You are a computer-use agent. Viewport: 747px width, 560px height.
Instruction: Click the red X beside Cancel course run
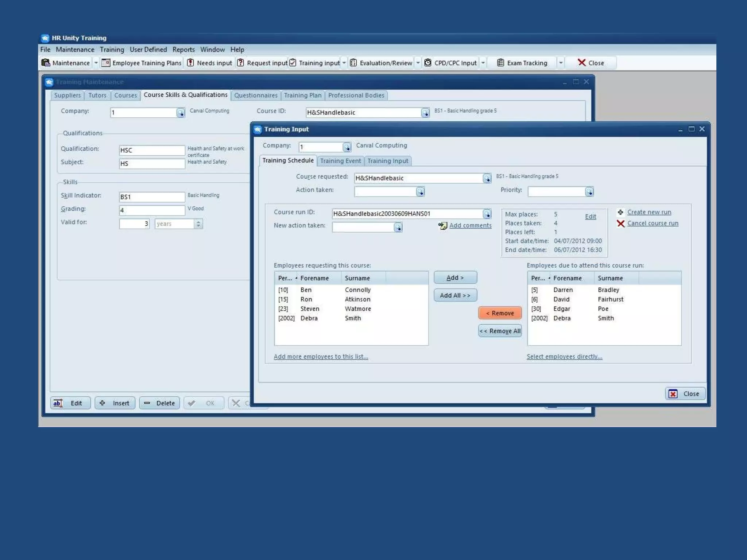click(620, 223)
